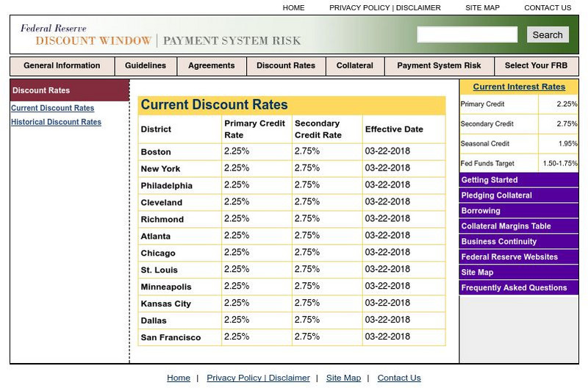Go to Getting Started
The image size is (588, 388).
pyautogui.click(x=519, y=180)
